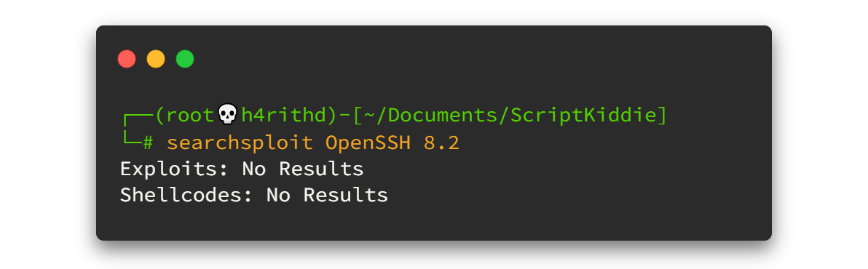This screenshot has height=269, width=868.
Task: Click the # prompt symbol
Action: (148, 143)
